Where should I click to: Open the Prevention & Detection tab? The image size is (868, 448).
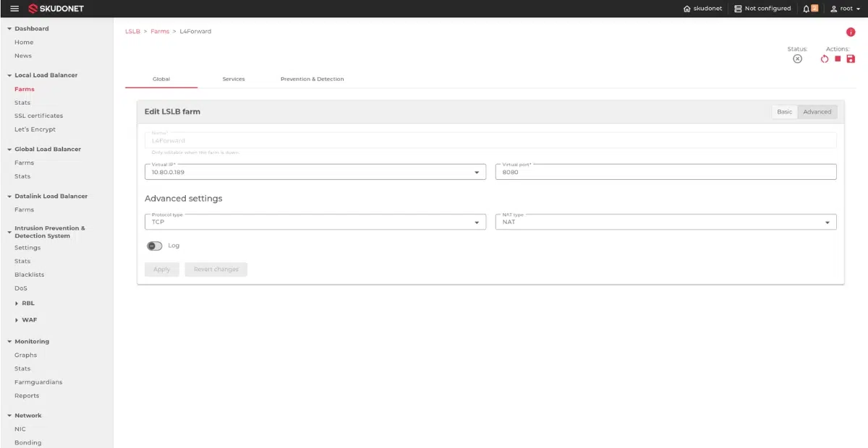click(312, 79)
